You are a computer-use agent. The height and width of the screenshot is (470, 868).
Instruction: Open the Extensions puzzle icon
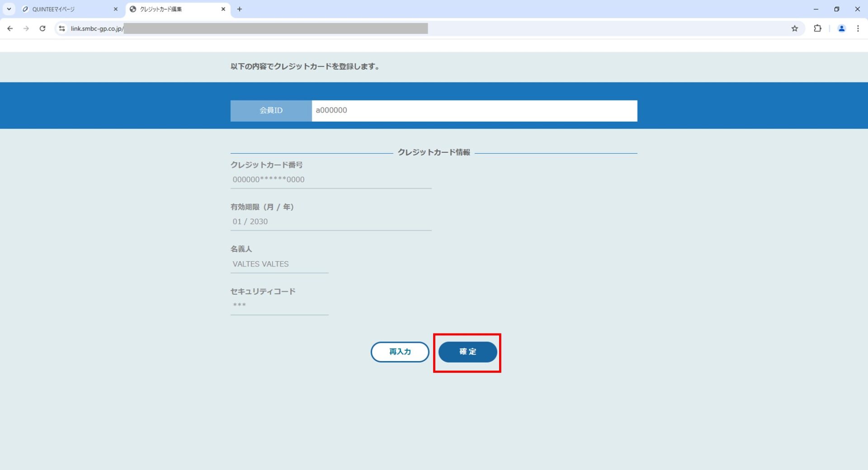tap(817, 28)
